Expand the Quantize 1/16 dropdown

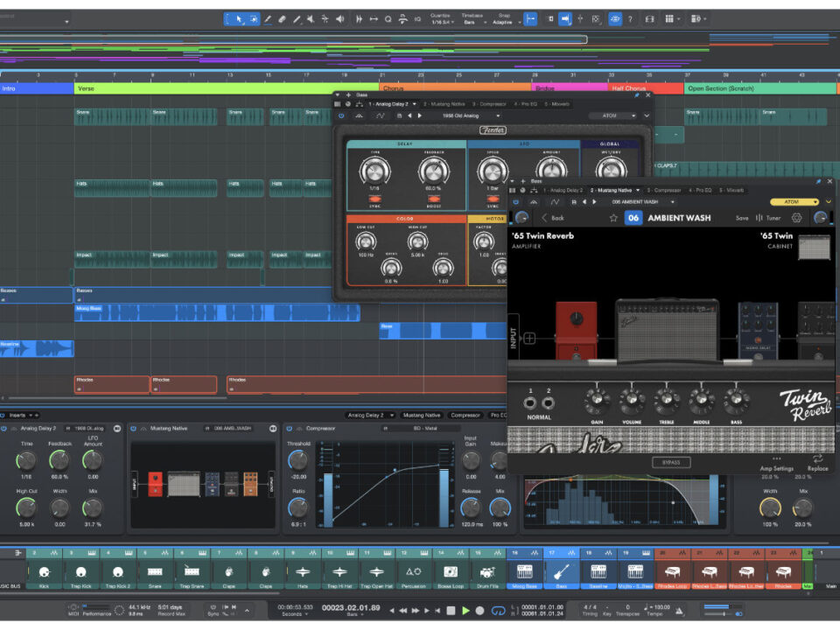442,21
